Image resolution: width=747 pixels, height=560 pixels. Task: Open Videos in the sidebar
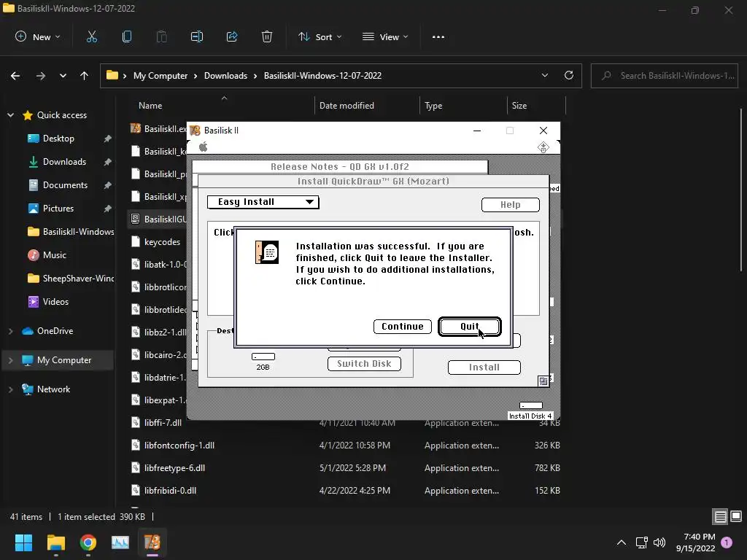pyautogui.click(x=55, y=302)
